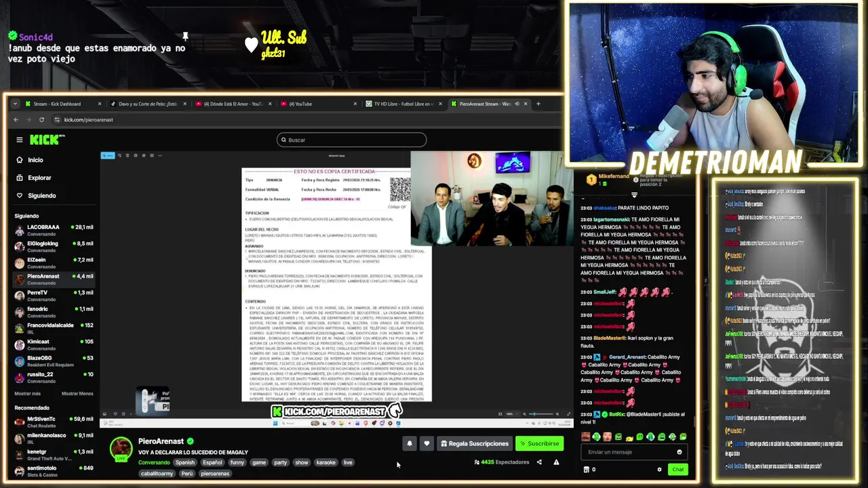The image size is (868, 488).
Task: Open BlazeOBG channel in sidebar
Action: [x=54, y=361]
